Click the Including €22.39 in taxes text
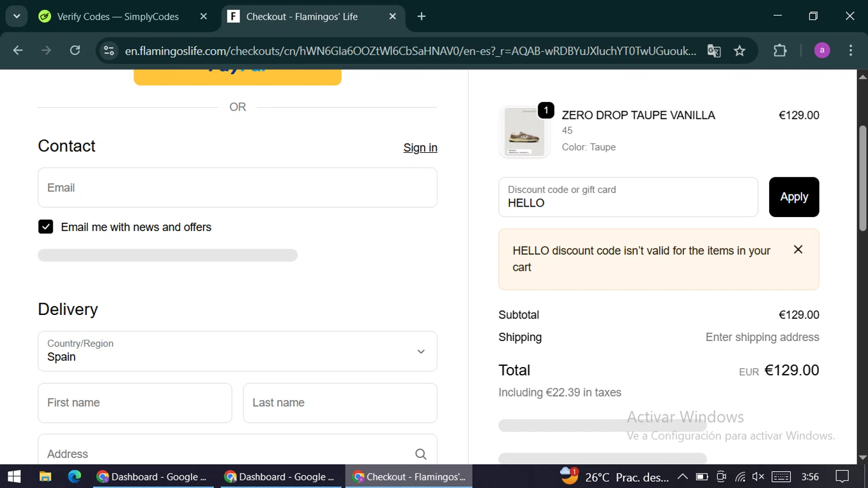 [560, 392]
